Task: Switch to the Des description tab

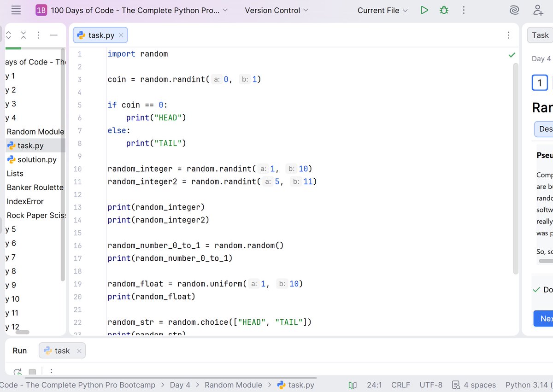Action: point(544,129)
